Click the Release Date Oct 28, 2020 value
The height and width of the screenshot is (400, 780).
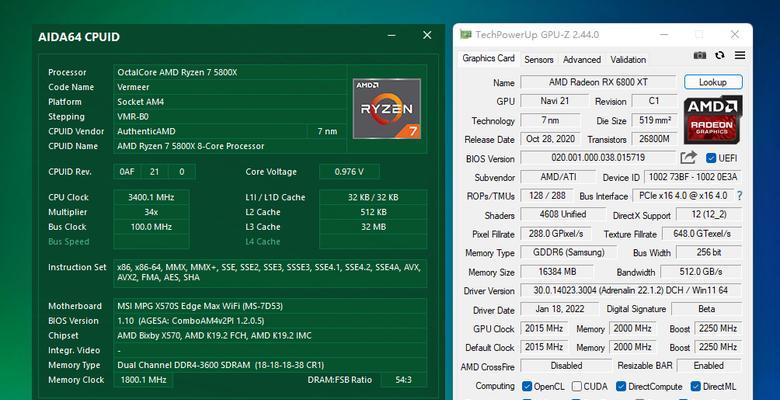point(550,139)
